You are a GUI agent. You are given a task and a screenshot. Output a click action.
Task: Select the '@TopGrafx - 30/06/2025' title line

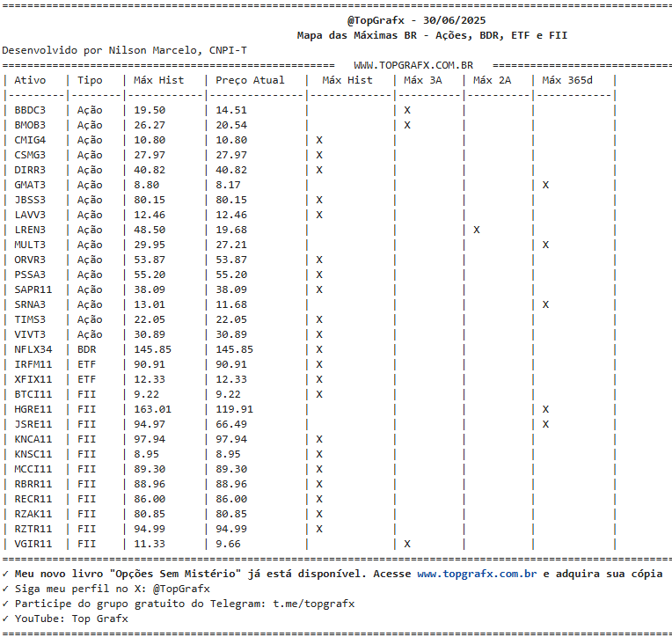[x=416, y=20]
